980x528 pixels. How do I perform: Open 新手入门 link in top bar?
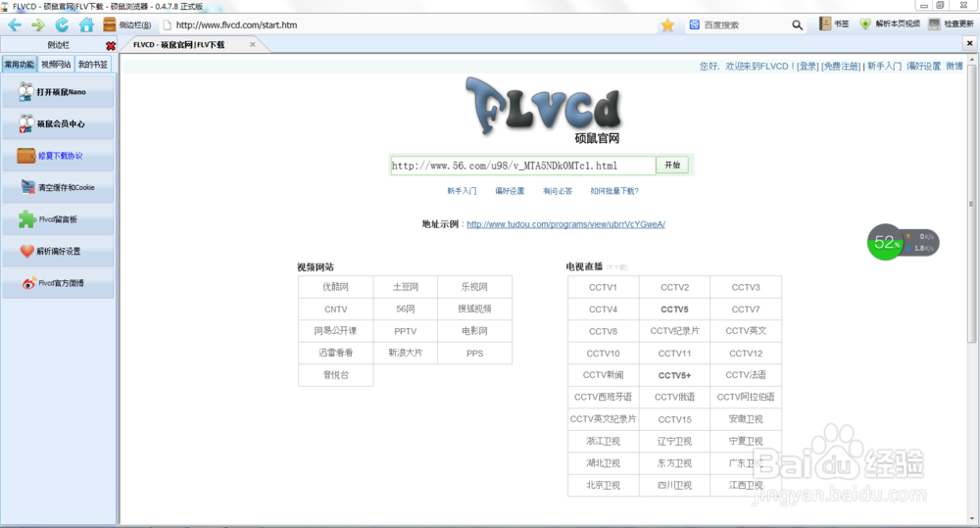[x=884, y=67]
